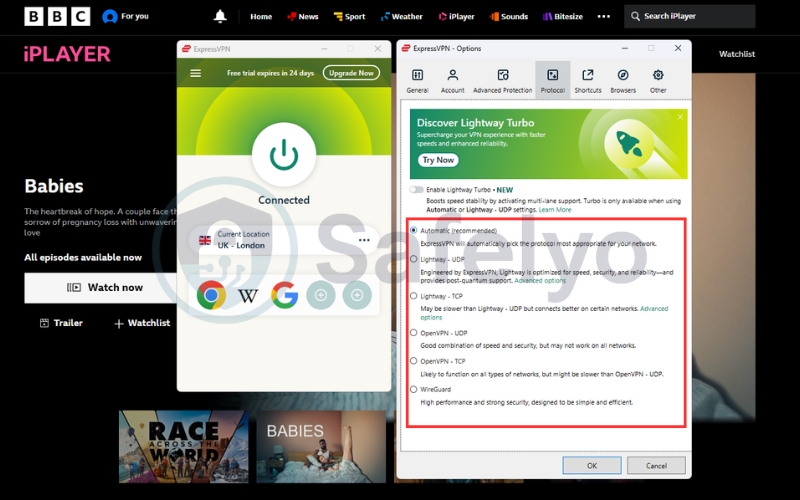The image size is (800, 500).
Task: Select Automatic (recommended) protocol
Action: tap(414, 231)
